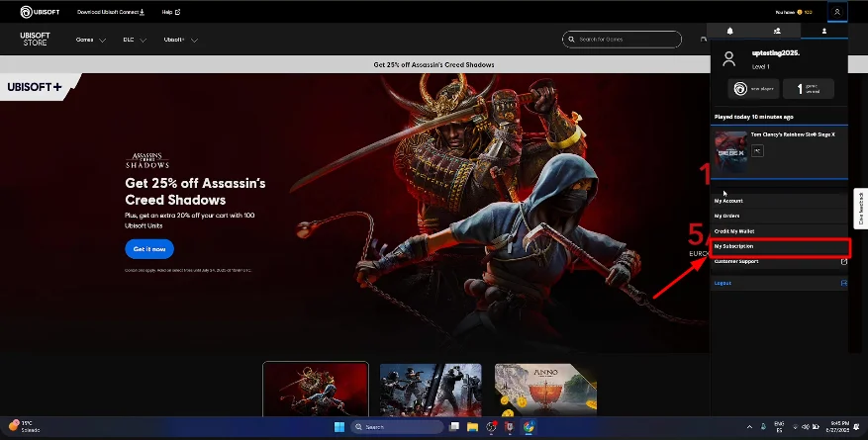This screenshot has width=868, height=440.
Task: Click the Logout link
Action: pos(723,283)
